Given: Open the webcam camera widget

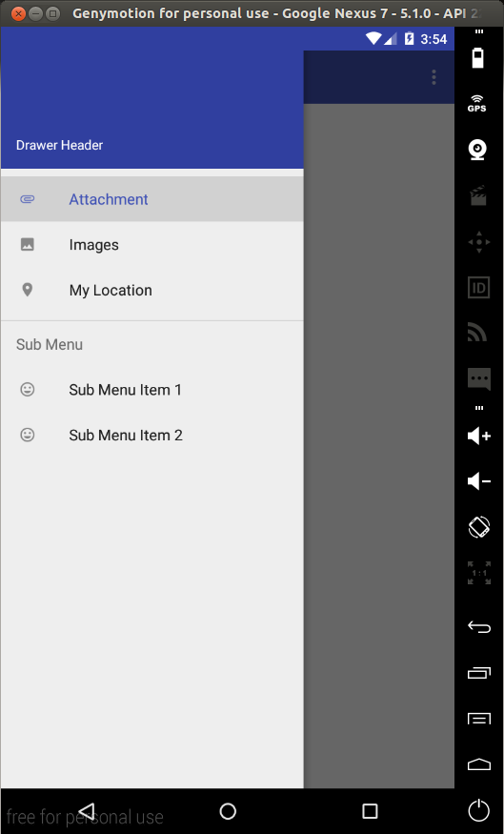Looking at the screenshot, I should pyautogui.click(x=477, y=150).
